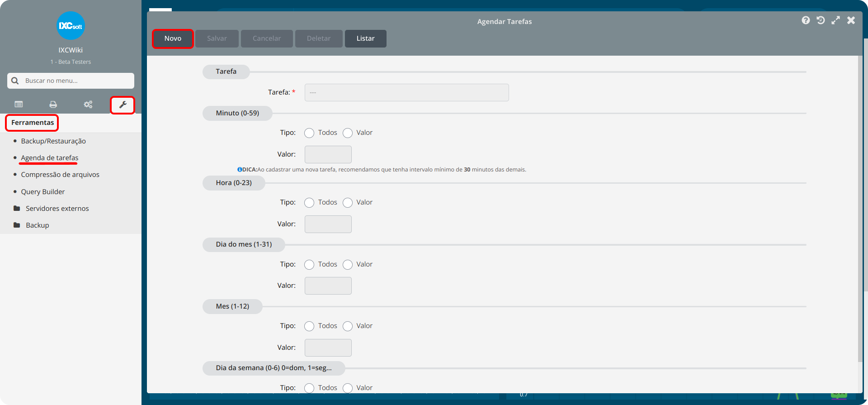The height and width of the screenshot is (405, 868).
Task: Click the Ferramentas section header
Action: [x=32, y=123]
